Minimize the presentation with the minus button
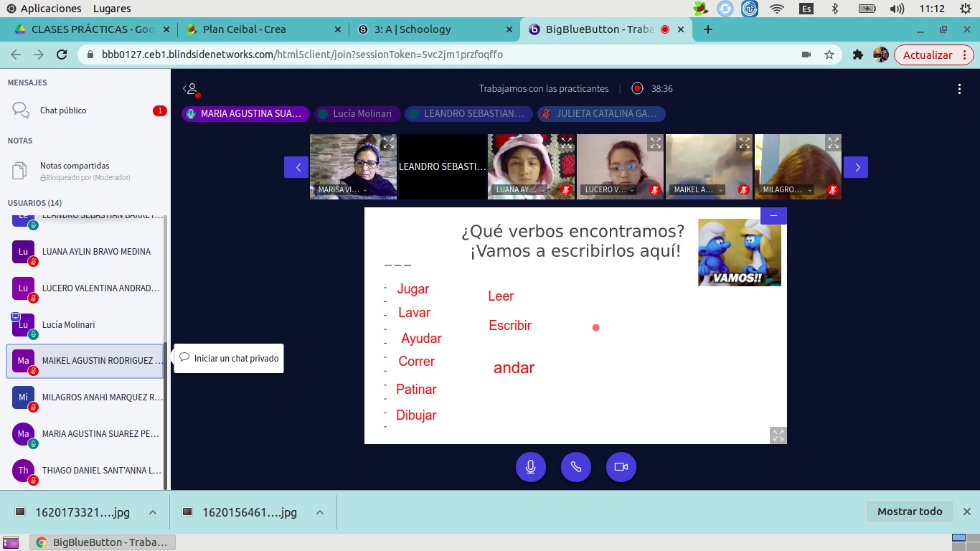Image resolution: width=980 pixels, height=551 pixels. tap(773, 215)
